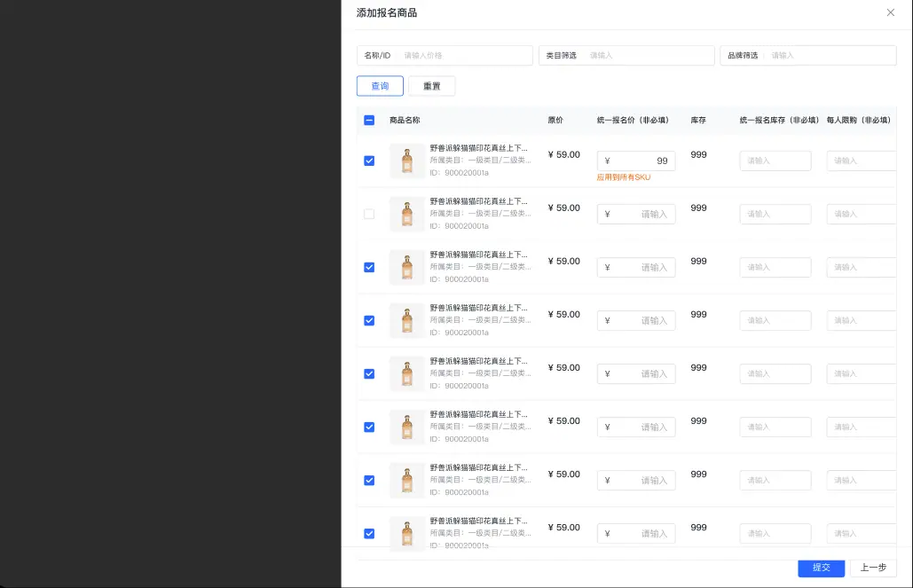
Task: Click the price field containing 99
Action: pos(636,161)
